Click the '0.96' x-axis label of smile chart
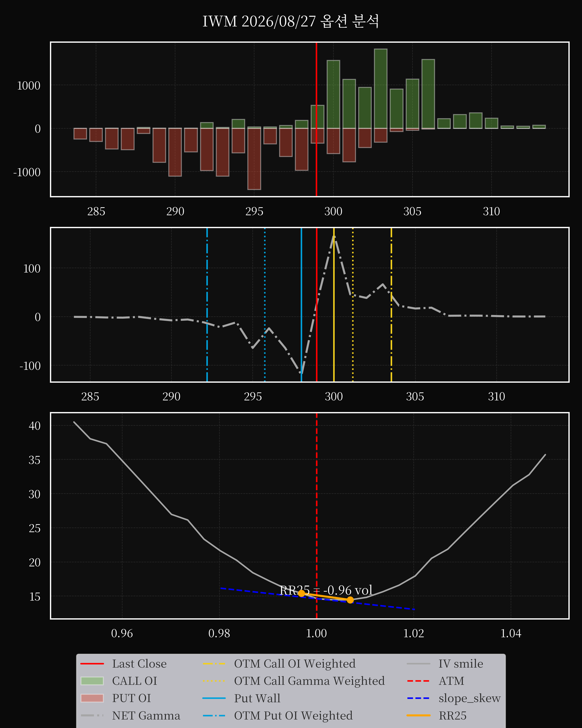Viewport: 582px width, 728px height. [122, 633]
